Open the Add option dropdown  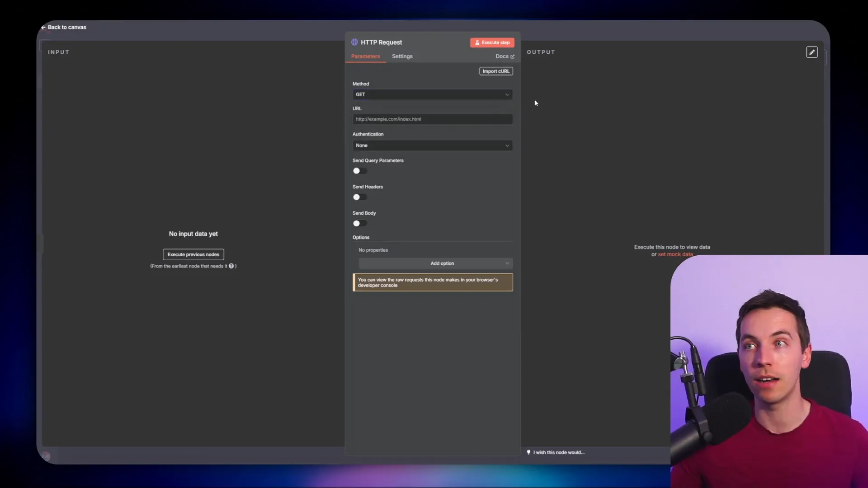pos(436,263)
